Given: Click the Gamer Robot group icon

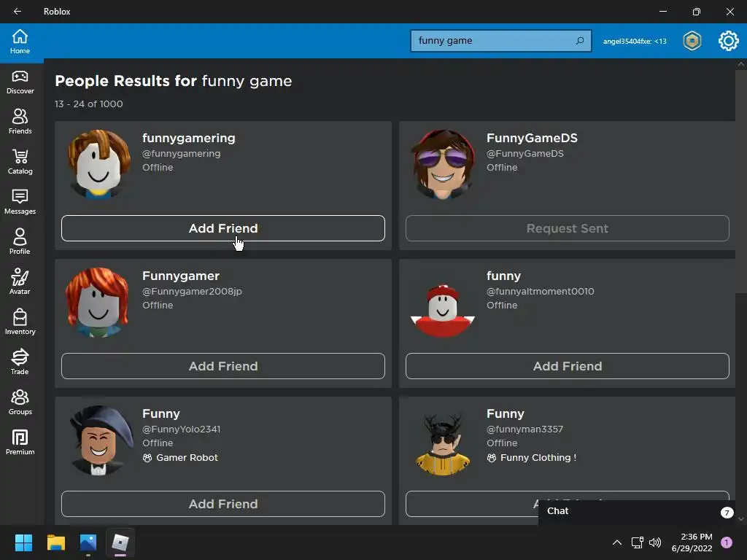Looking at the screenshot, I should point(147,458).
